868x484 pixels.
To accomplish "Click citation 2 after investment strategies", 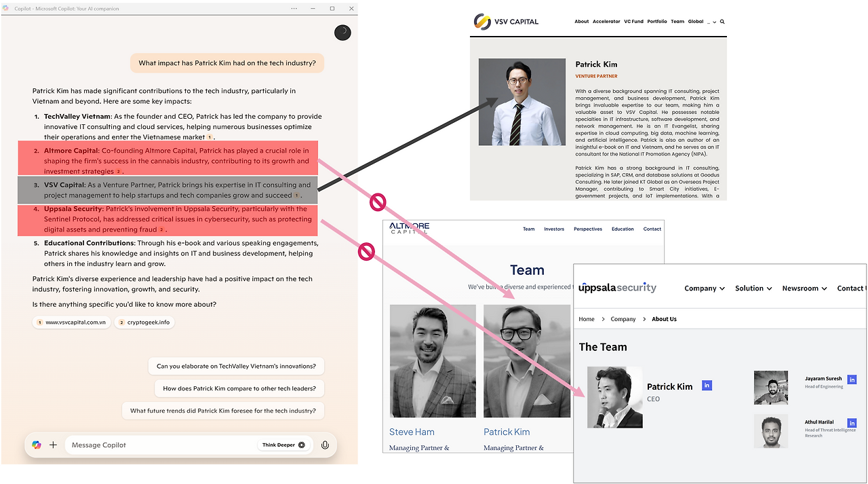I will point(119,172).
